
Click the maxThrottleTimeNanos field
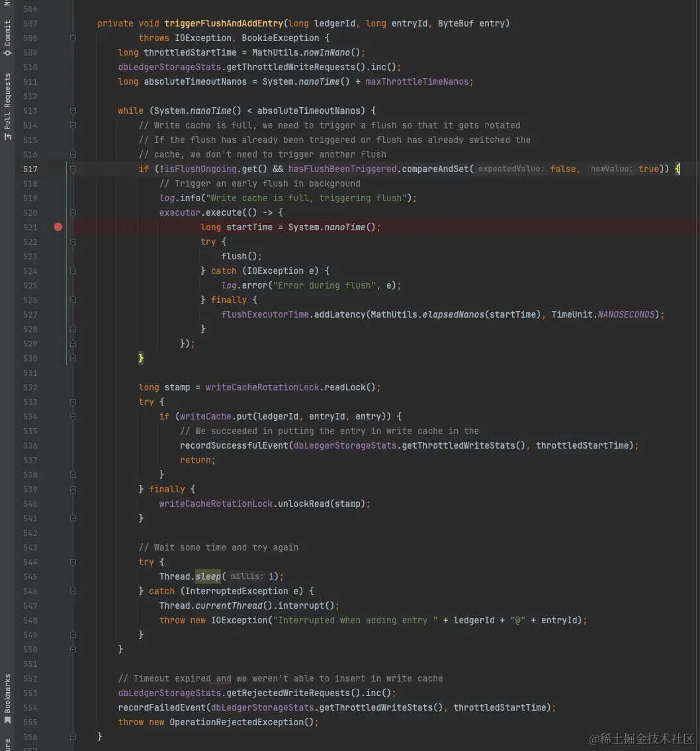click(417, 82)
